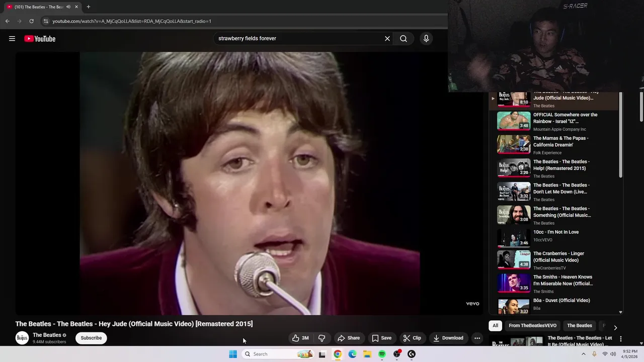This screenshot has height=362, width=644.
Task: Subscribe to The Beatles channel
Action: pos(91,338)
